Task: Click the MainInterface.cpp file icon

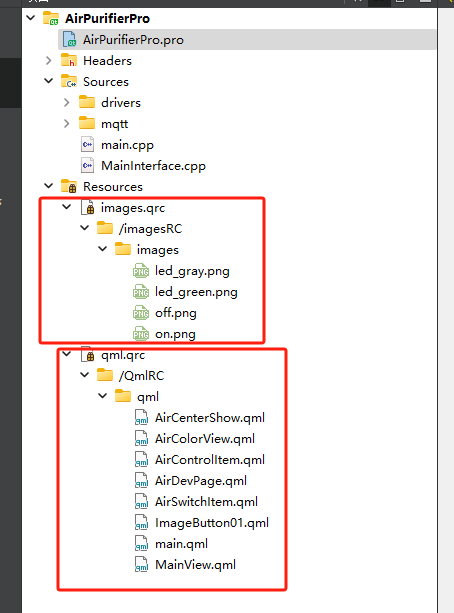Action: click(87, 165)
